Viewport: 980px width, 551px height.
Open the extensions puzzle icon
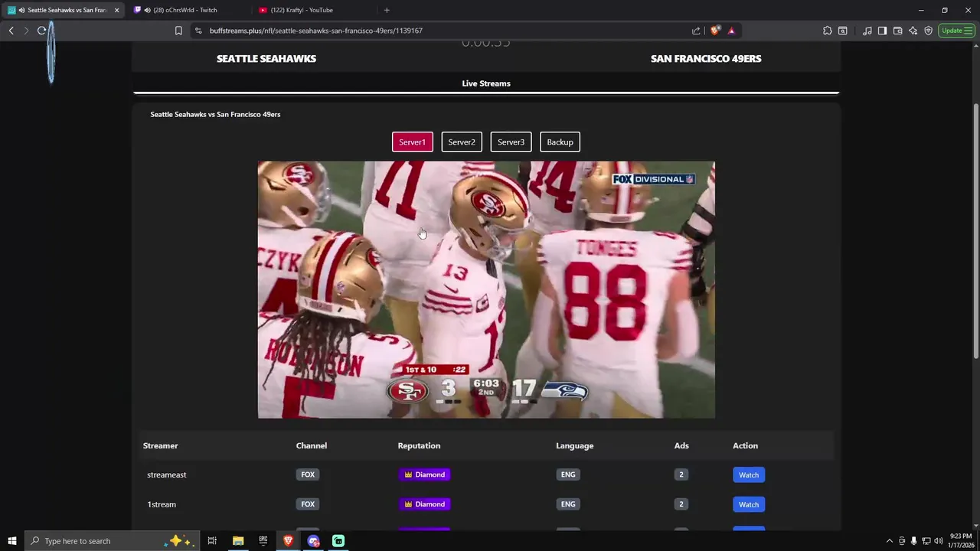click(828, 31)
